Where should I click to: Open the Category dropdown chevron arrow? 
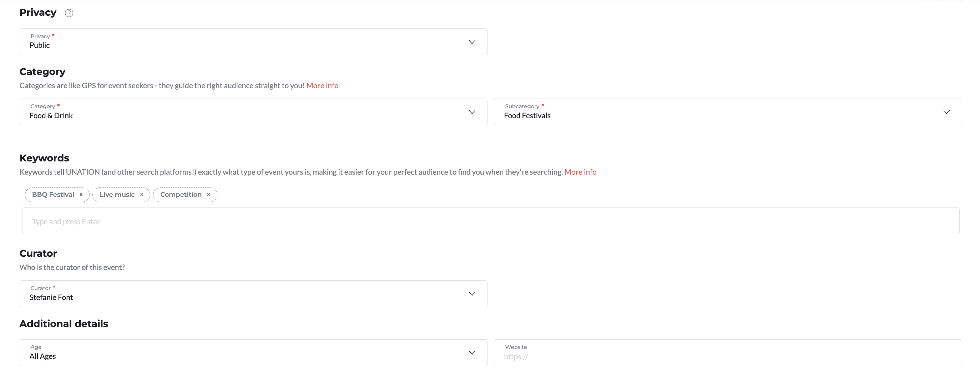coord(472,112)
